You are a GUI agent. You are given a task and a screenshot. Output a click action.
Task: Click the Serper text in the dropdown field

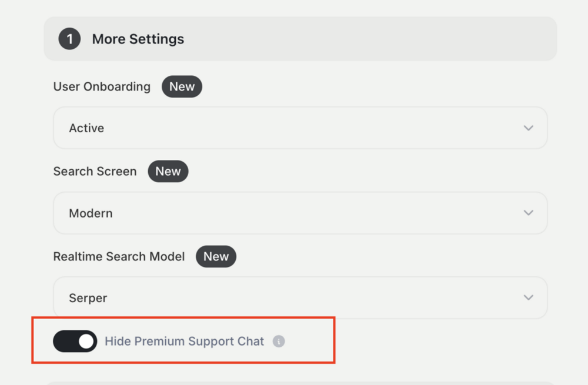[x=88, y=298]
